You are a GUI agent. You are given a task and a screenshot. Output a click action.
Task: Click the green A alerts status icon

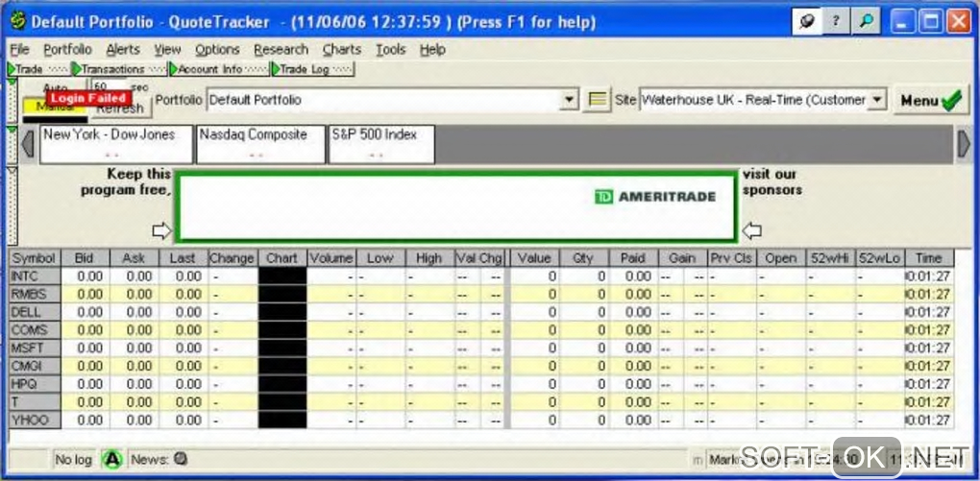coord(112,460)
